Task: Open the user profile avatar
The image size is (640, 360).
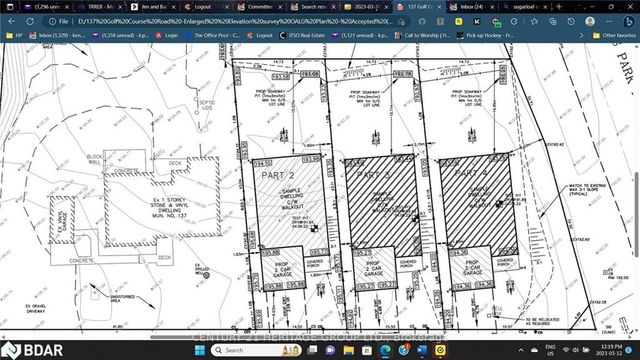Action: click(590, 21)
